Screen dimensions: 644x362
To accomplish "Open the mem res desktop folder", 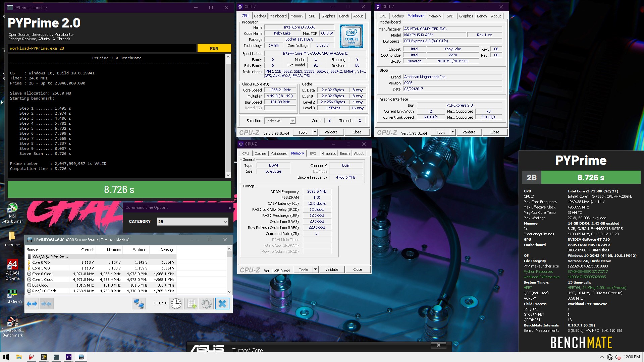I will pyautogui.click(x=12, y=239).
